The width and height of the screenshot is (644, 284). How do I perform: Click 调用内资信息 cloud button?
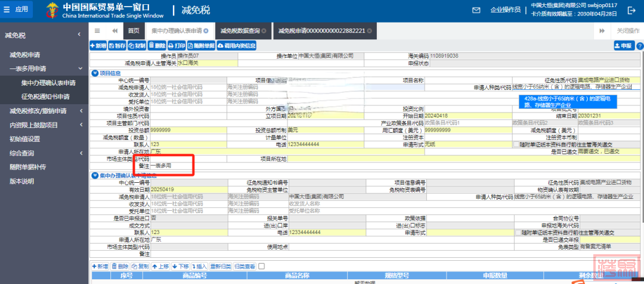[237, 46]
